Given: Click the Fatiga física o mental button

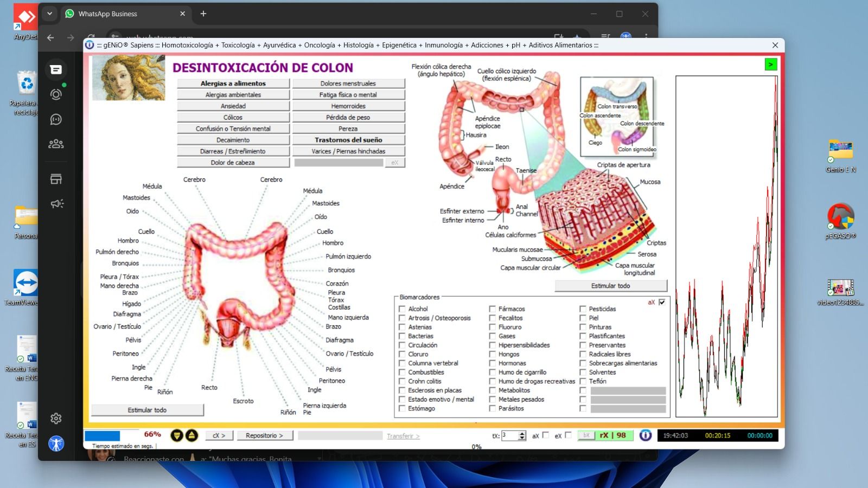Looking at the screenshot, I should [x=348, y=95].
